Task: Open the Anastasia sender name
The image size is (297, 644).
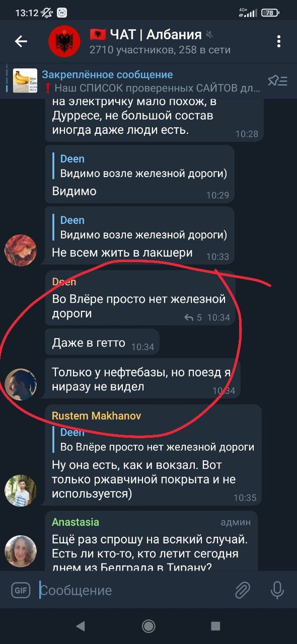Action: [x=76, y=522]
